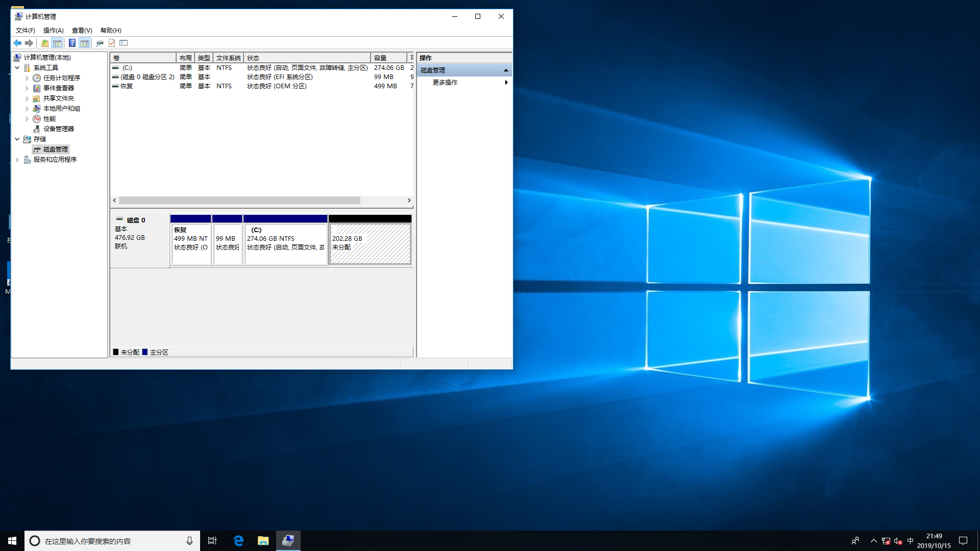Viewport: 980px width, 551px height.
Task: Sort by the 状态 column header
Action: pyautogui.click(x=307, y=58)
